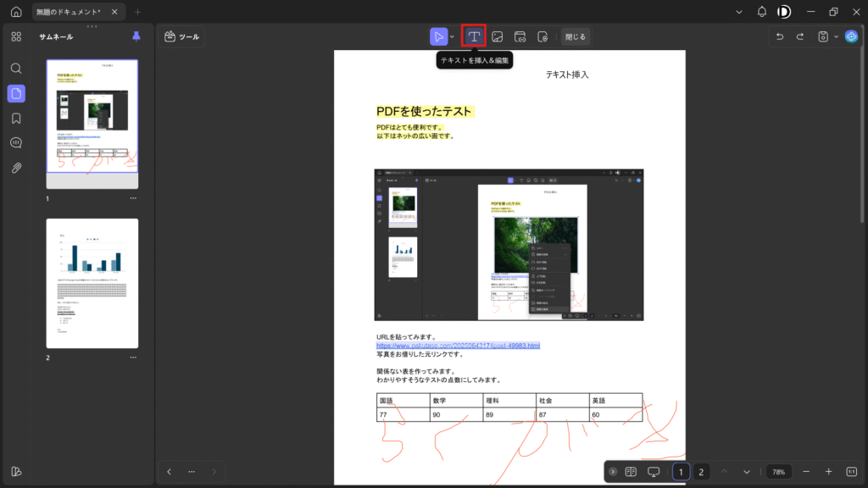
Task: Switch to the 無題のドキュメント tab
Action: click(x=68, y=12)
